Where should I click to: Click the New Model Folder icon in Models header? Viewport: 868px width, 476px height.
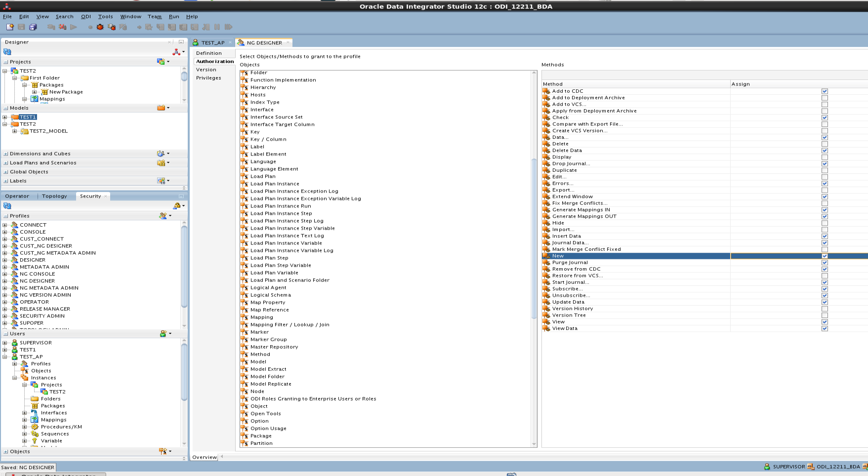click(x=161, y=108)
